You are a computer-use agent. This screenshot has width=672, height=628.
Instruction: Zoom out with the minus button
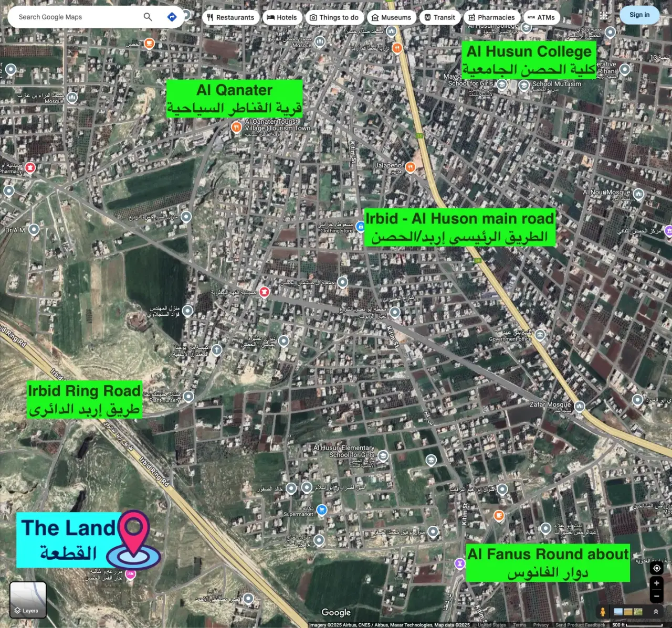(x=657, y=596)
